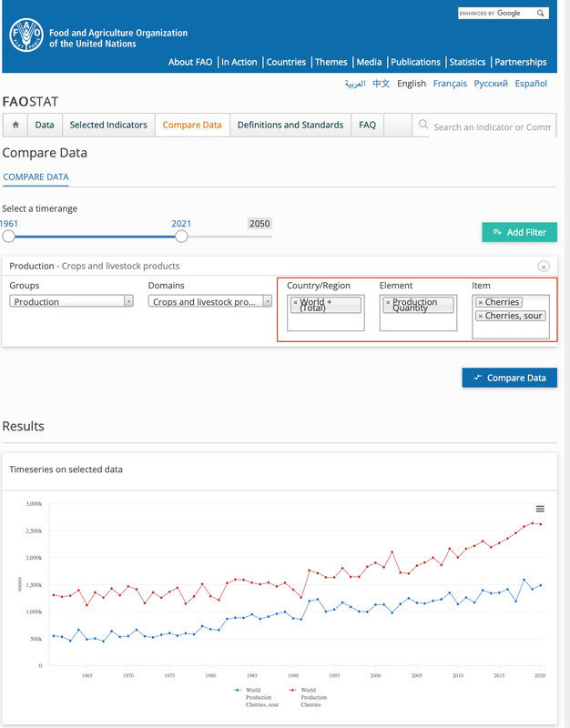The width and height of the screenshot is (570, 728).
Task: Open Definitions and Standards tab
Action: click(x=290, y=125)
